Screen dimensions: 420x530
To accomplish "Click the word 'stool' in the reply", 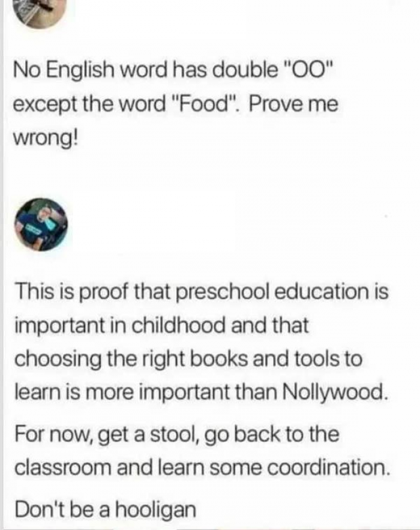I will tap(172, 435).
